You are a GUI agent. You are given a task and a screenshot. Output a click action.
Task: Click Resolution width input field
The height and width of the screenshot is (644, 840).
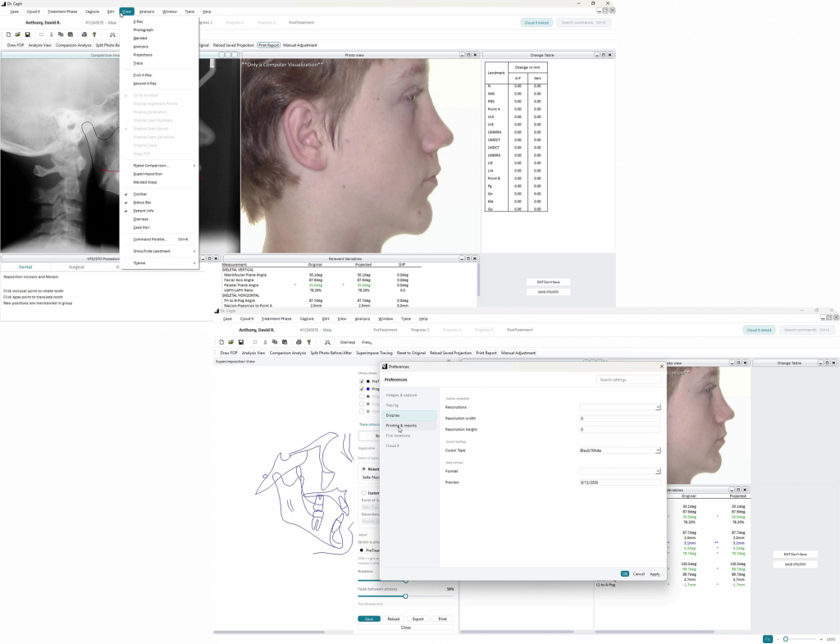point(620,418)
